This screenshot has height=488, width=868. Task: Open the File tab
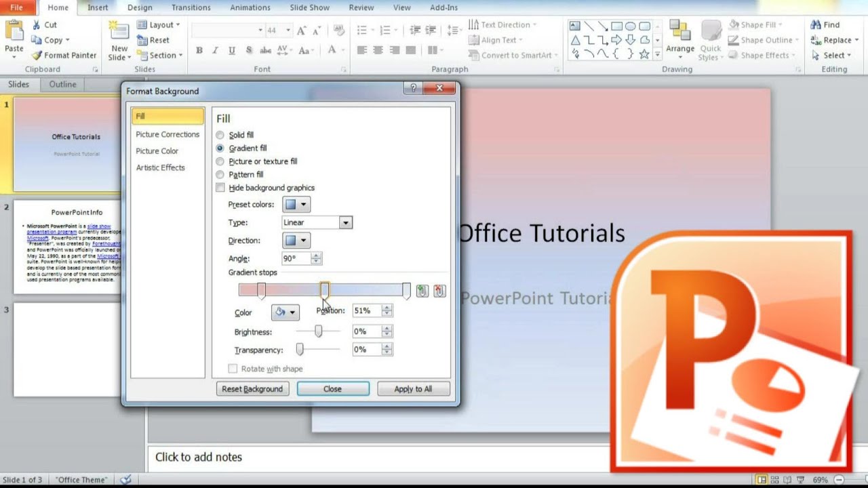16,7
